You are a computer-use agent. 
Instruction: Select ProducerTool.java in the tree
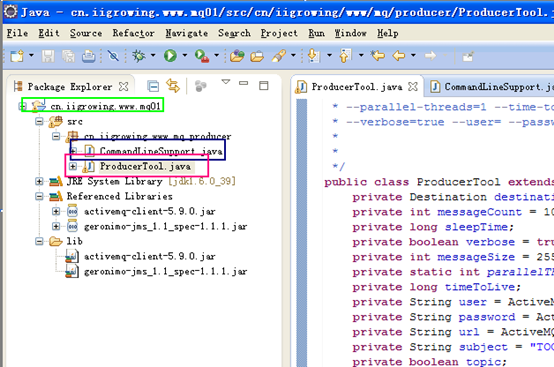pos(145,166)
